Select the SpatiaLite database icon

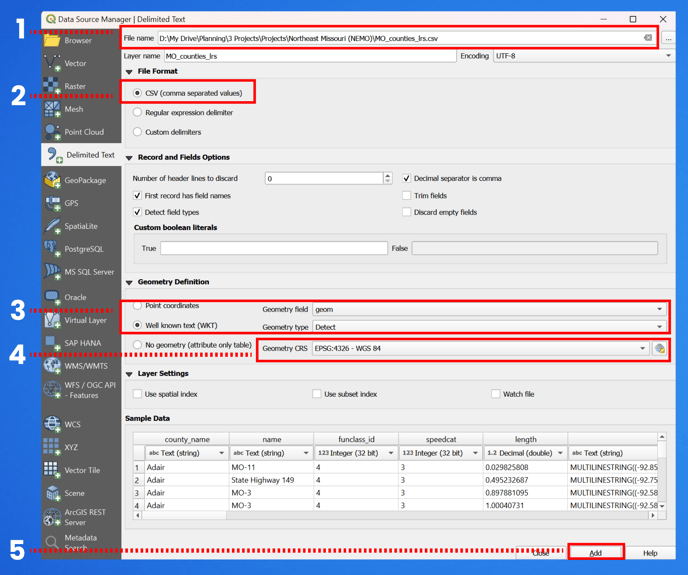(x=53, y=226)
